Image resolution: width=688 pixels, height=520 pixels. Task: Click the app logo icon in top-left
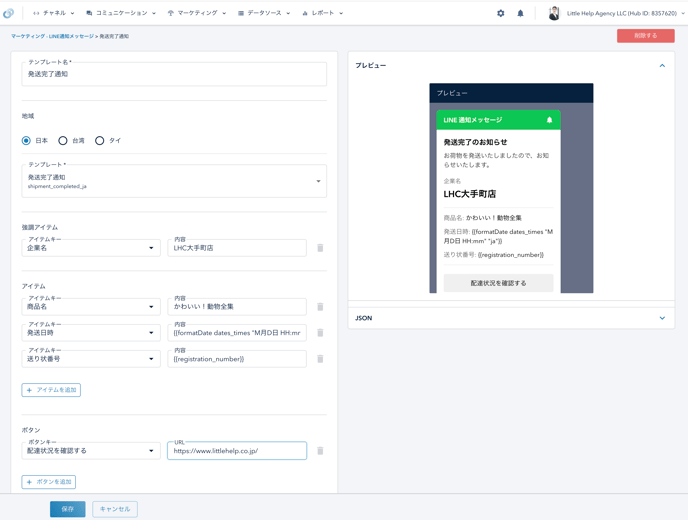click(x=9, y=13)
